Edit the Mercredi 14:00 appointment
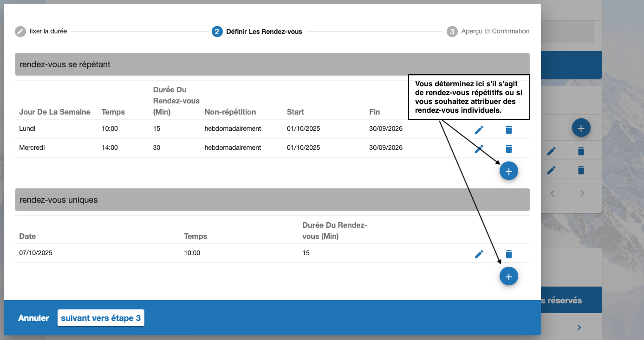 (479, 149)
